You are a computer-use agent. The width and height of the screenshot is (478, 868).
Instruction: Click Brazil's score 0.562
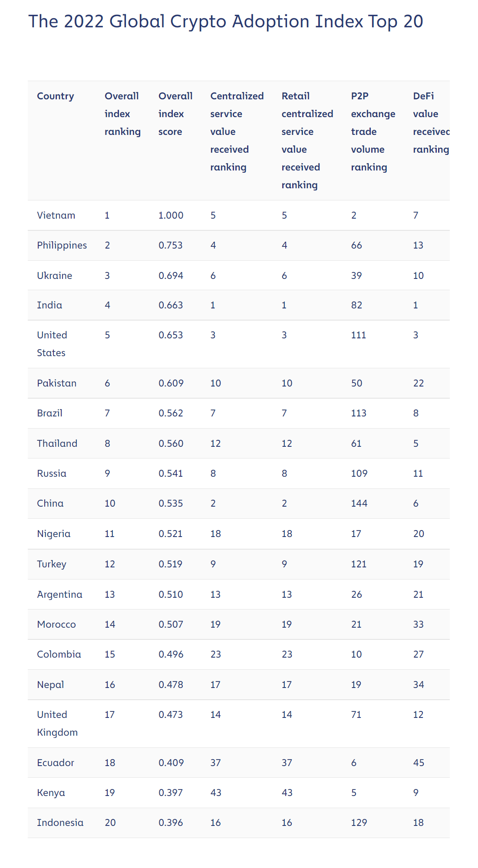click(x=171, y=413)
